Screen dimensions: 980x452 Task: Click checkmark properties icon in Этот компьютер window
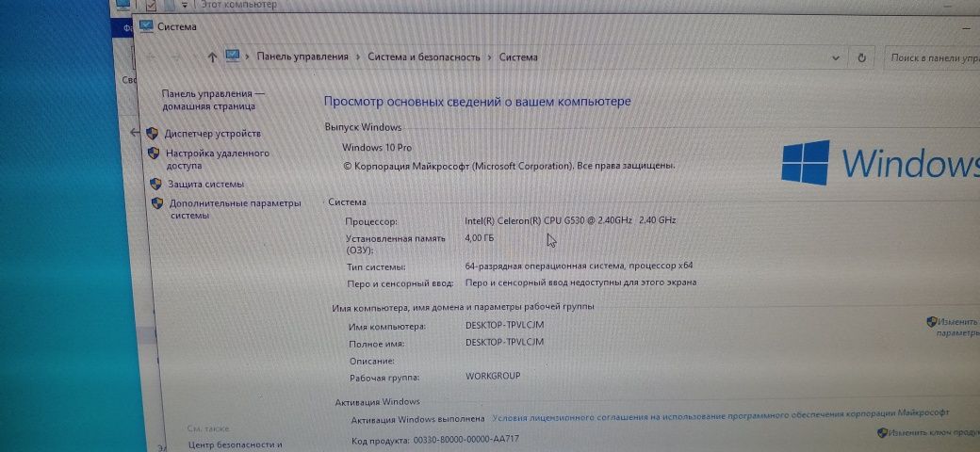152,5
